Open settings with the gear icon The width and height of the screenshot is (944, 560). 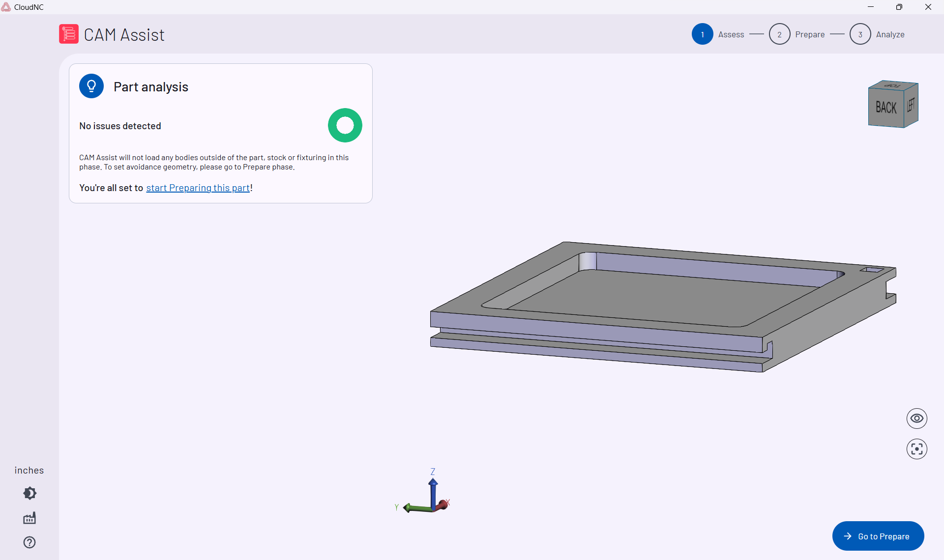click(x=29, y=493)
